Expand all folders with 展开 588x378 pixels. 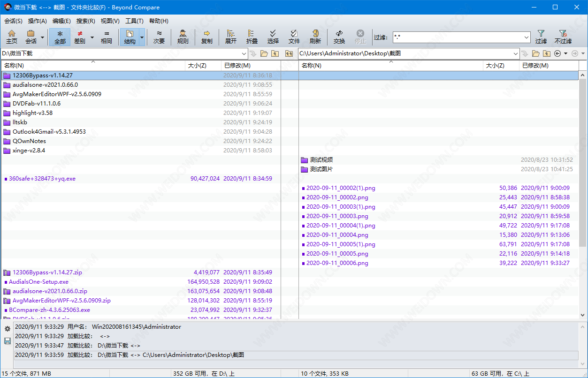pyautogui.click(x=230, y=37)
